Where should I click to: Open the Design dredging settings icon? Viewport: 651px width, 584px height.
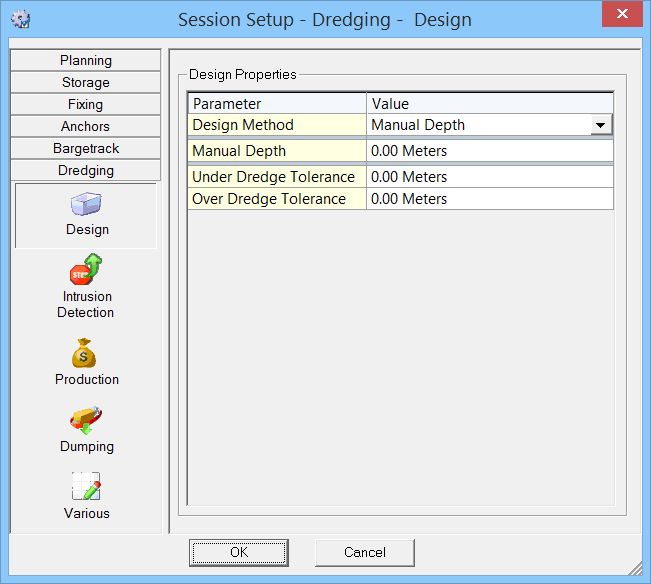click(x=86, y=206)
